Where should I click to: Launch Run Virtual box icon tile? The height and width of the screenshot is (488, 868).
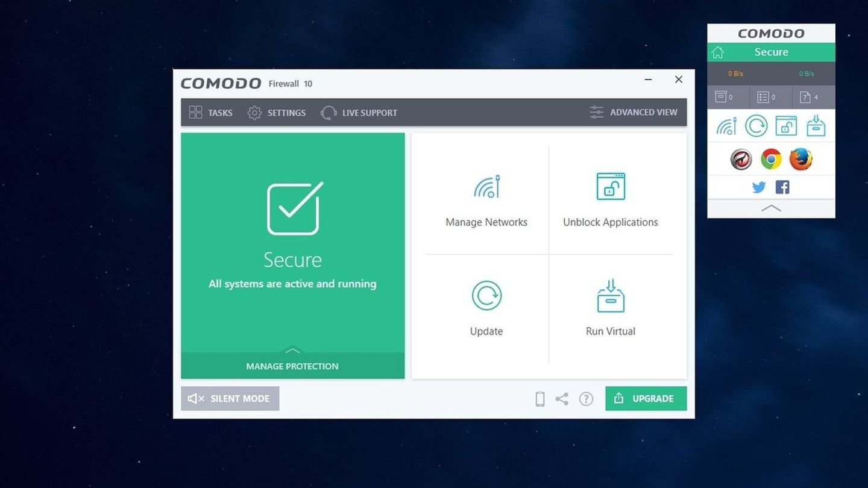[x=611, y=296]
